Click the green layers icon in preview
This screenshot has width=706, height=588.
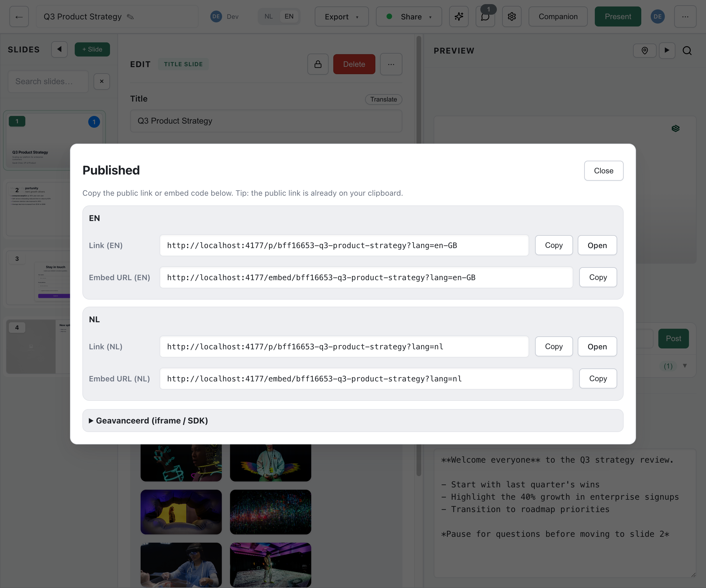click(x=675, y=129)
